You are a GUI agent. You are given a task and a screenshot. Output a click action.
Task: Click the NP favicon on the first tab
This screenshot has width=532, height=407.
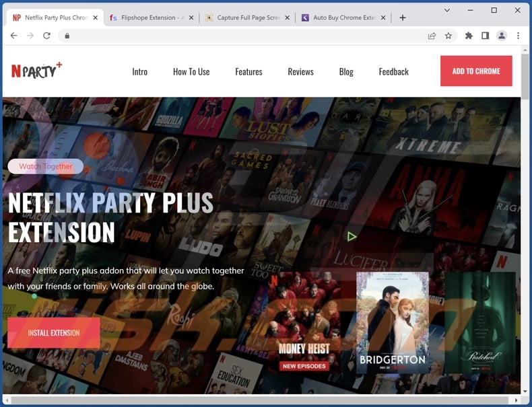17,17
